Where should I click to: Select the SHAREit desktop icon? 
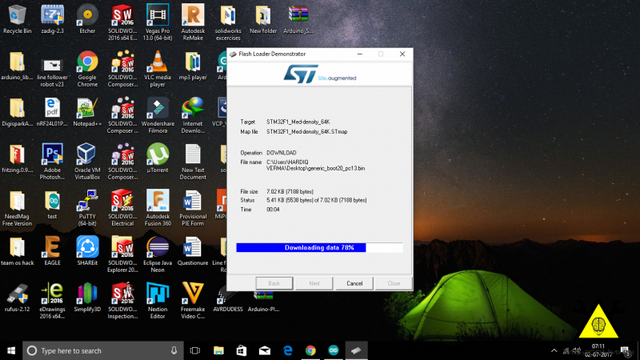(87, 251)
